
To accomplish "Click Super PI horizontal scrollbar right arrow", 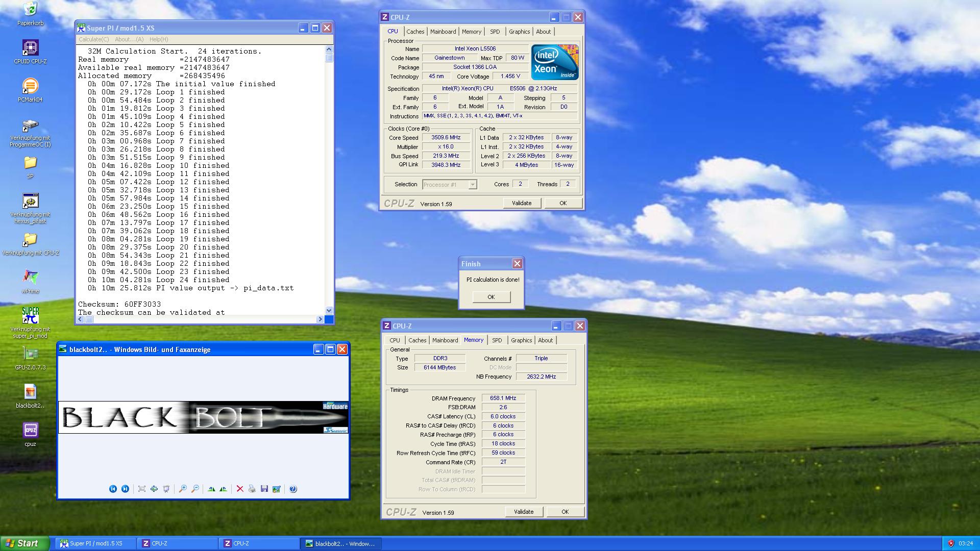I will (320, 319).
